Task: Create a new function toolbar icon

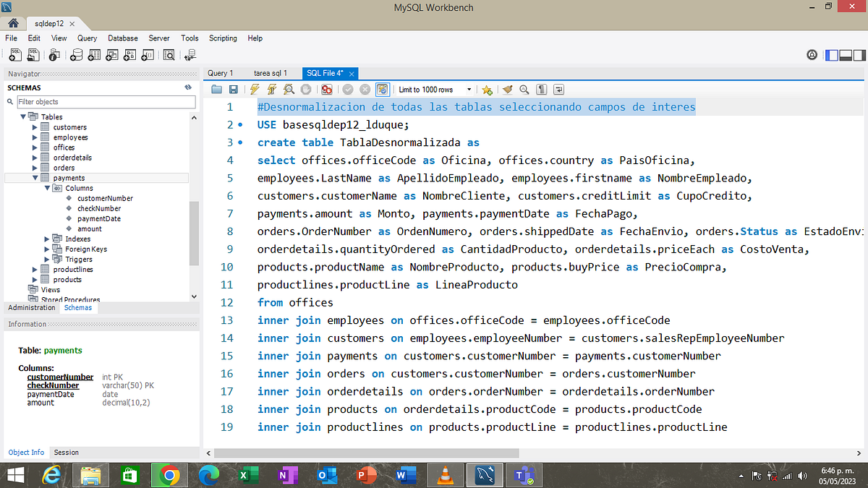Action: [148, 54]
